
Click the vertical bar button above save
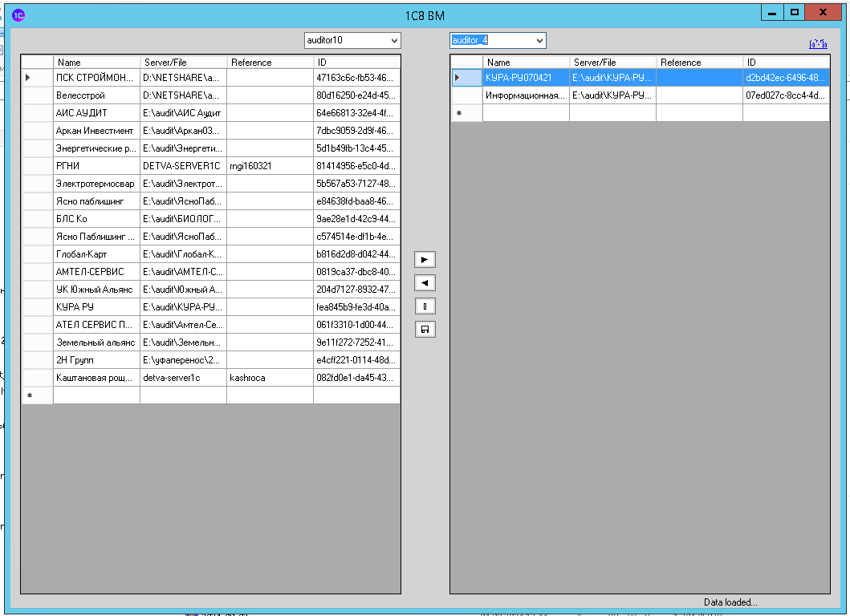click(x=425, y=306)
